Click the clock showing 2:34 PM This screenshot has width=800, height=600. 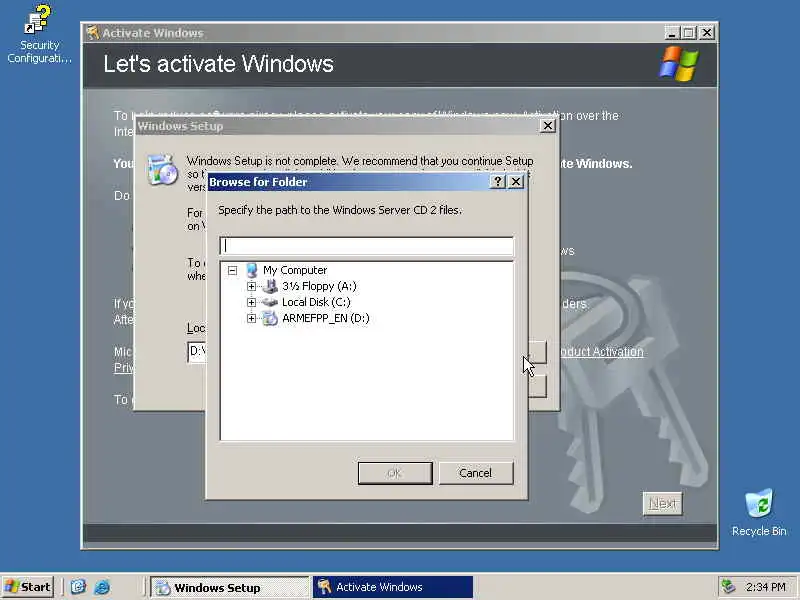coord(766,587)
